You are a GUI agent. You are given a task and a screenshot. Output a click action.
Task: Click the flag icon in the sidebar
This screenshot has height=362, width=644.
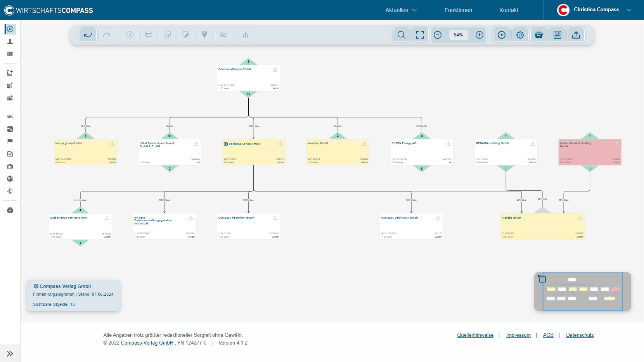click(10, 141)
